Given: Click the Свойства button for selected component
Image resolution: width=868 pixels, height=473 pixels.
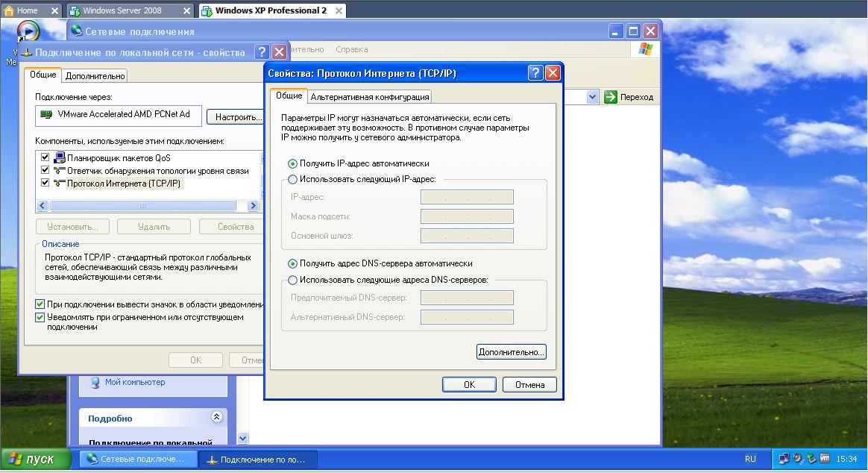Looking at the screenshot, I should click(x=231, y=227).
